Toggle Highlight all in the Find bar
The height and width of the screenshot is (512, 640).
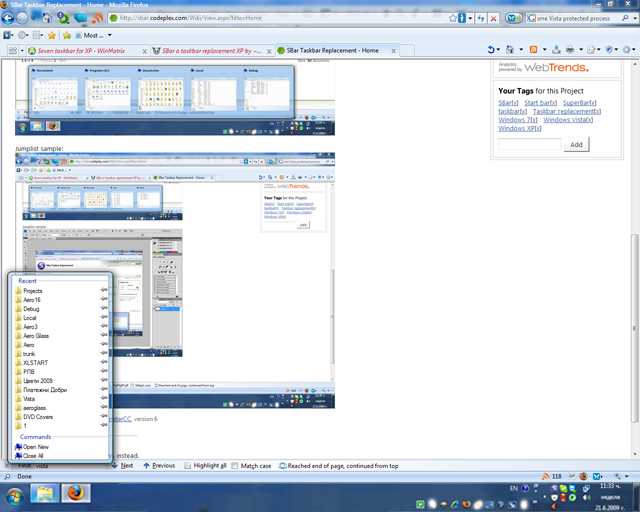pyautogui.click(x=205, y=466)
